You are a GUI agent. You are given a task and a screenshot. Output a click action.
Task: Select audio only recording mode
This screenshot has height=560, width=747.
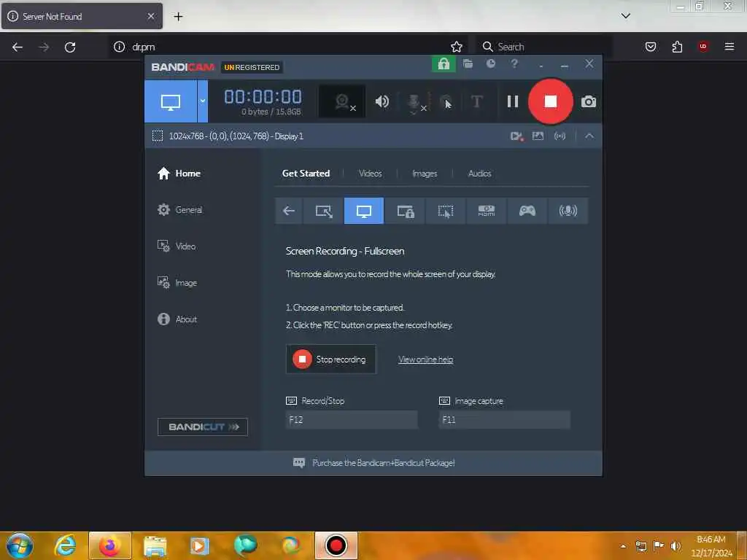click(568, 211)
